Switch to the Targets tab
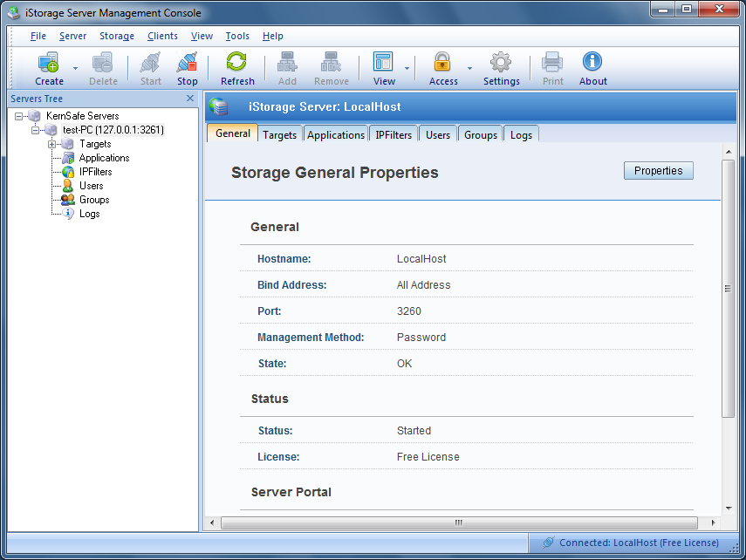 click(280, 134)
